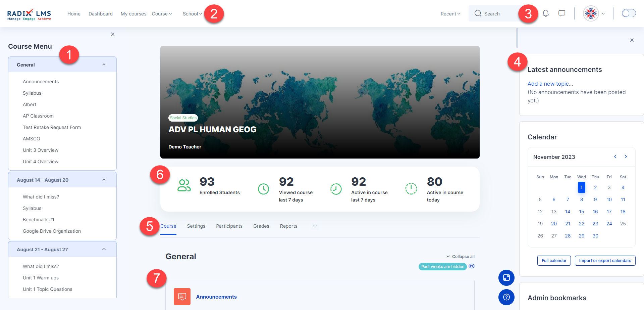Viewport: 644px width, 310px height.
Task: Switch to the Participants tab
Action: pyautogui.click(x=229, y=226)
